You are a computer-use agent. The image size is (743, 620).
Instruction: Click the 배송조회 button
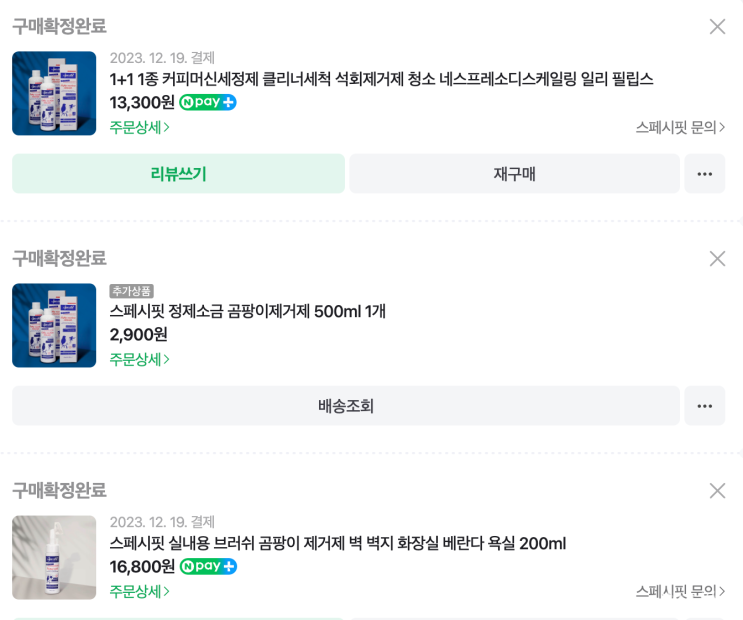click(345, 406)
